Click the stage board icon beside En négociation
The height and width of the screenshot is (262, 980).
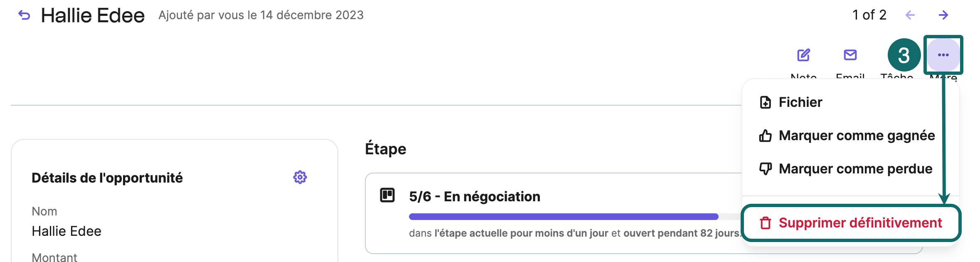tap(388, 195)
